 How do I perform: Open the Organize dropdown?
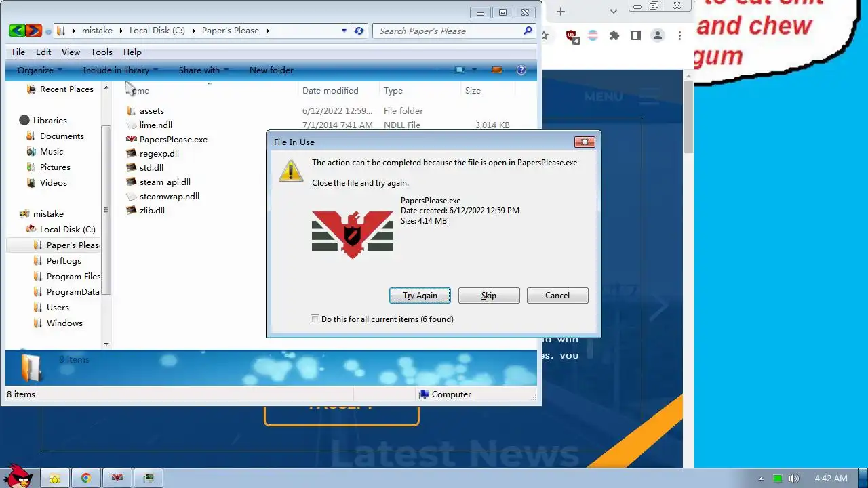pos(40,70)
